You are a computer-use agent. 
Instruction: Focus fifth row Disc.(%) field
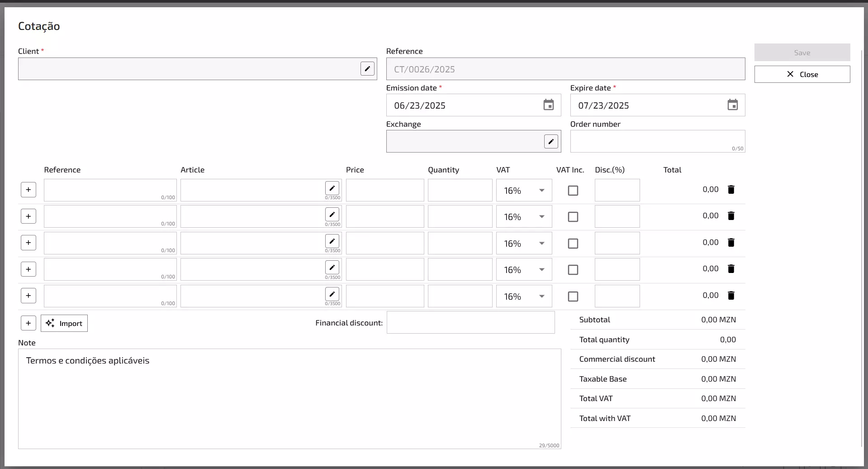(617, 296)
